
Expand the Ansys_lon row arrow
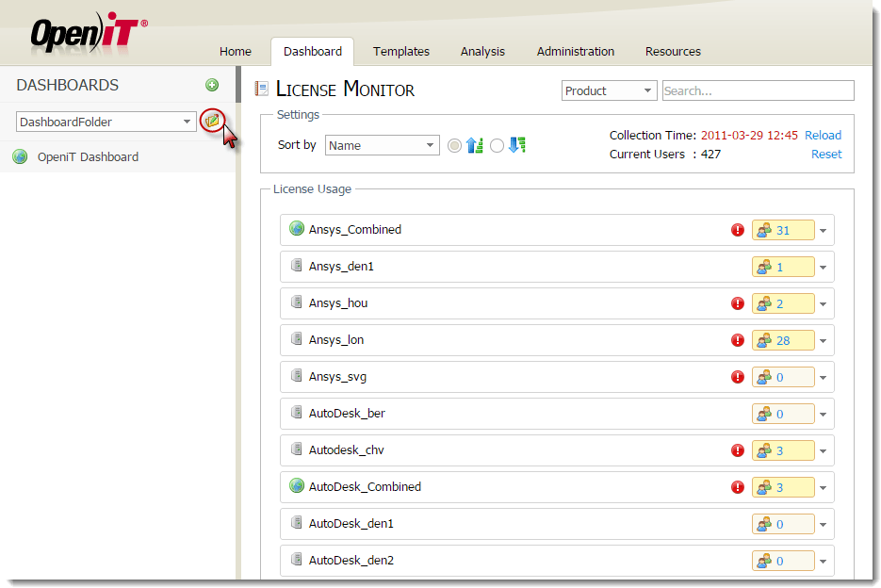[x=824, y=341]
